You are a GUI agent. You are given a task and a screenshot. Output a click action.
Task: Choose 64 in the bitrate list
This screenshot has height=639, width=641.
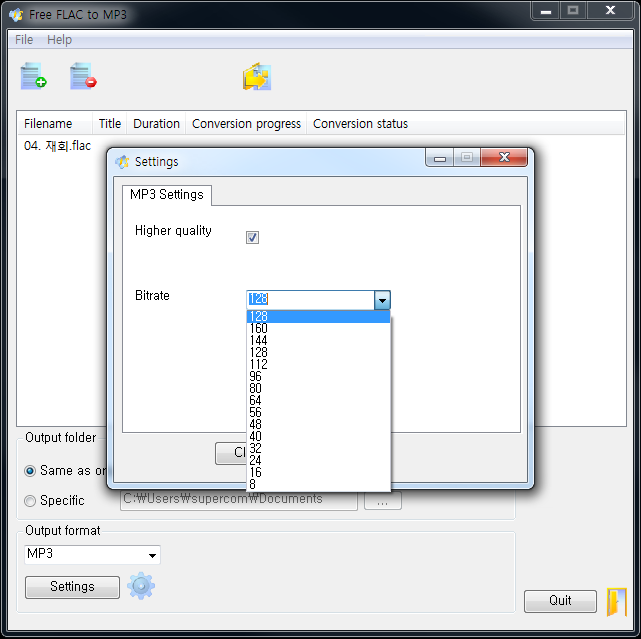(318, 400)
